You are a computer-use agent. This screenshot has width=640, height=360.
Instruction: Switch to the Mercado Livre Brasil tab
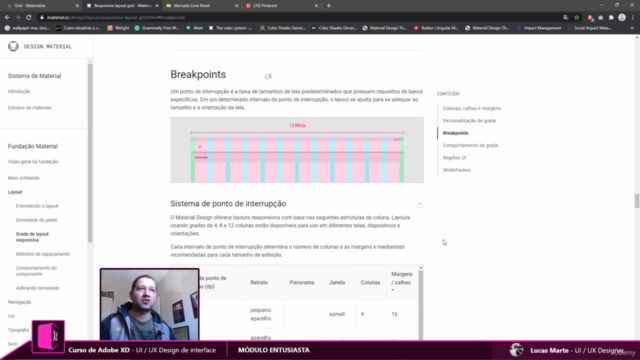tap(201, 6)
